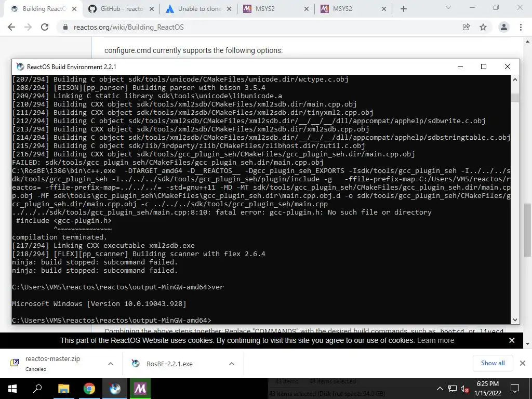Viewport: 532px width, 399px height.
Task: Close the first MSYS2 tab
Action: tap(307, 9)
